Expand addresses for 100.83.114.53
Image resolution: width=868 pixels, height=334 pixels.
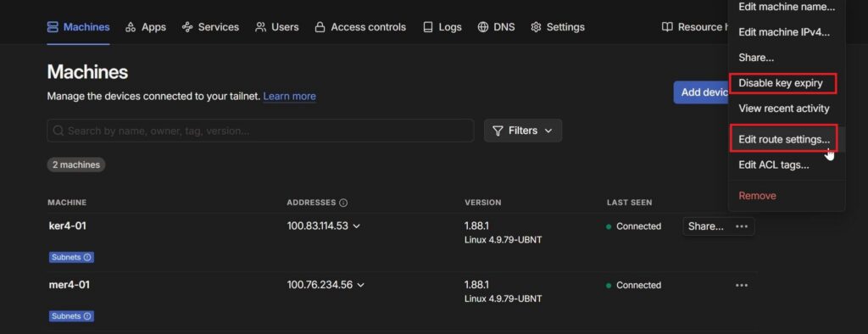click(x=357, y=226)
